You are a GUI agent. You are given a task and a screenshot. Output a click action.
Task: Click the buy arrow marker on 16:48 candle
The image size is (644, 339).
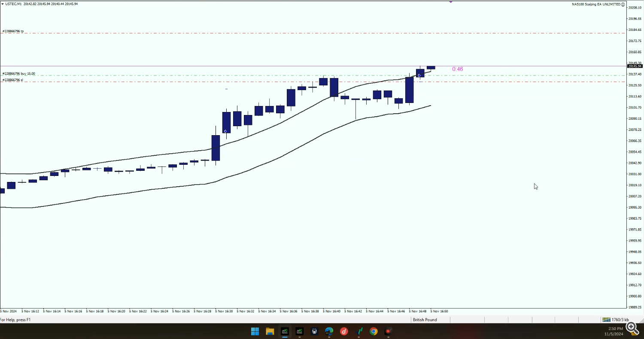[419, 76]
